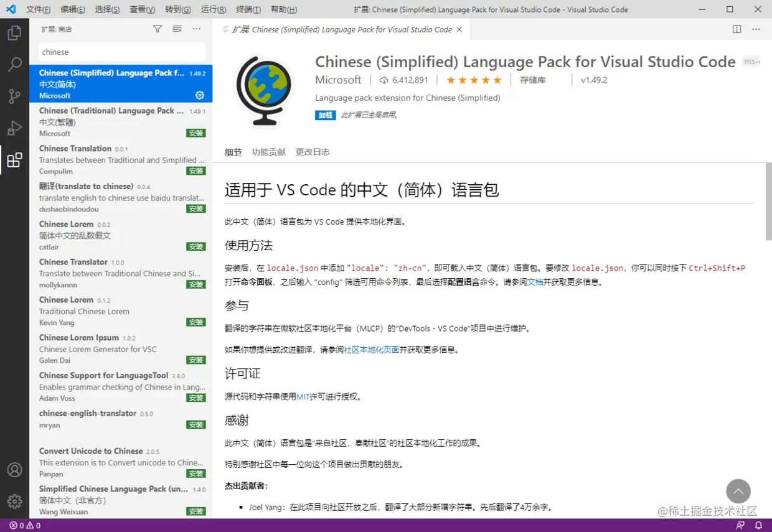Click feedback icon in status bar

click(x=740, y=525)
